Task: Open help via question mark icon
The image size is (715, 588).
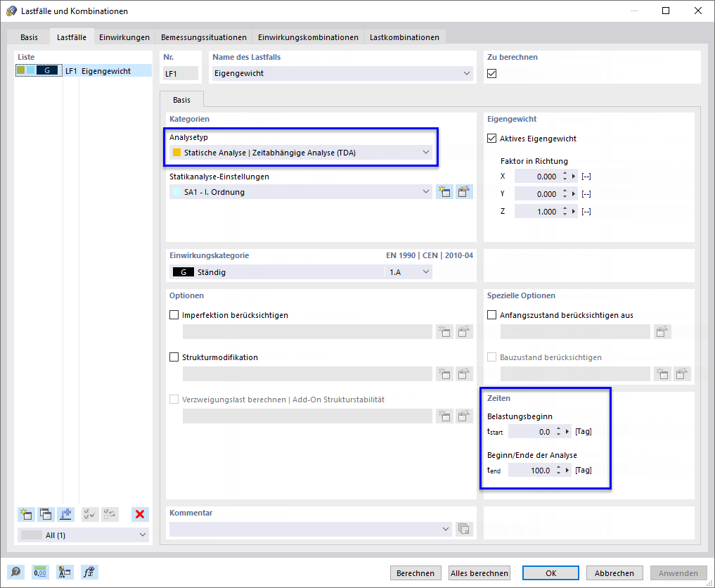Action: point(15,572)
